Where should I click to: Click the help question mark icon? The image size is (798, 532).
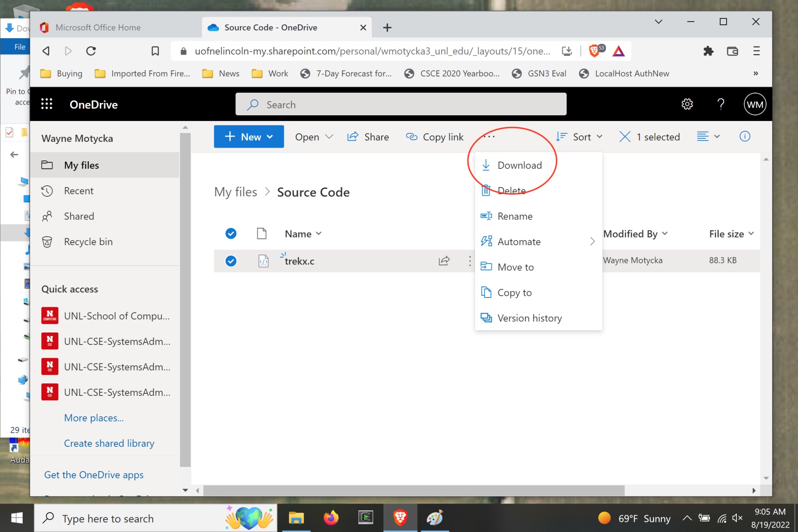[721, 105]
